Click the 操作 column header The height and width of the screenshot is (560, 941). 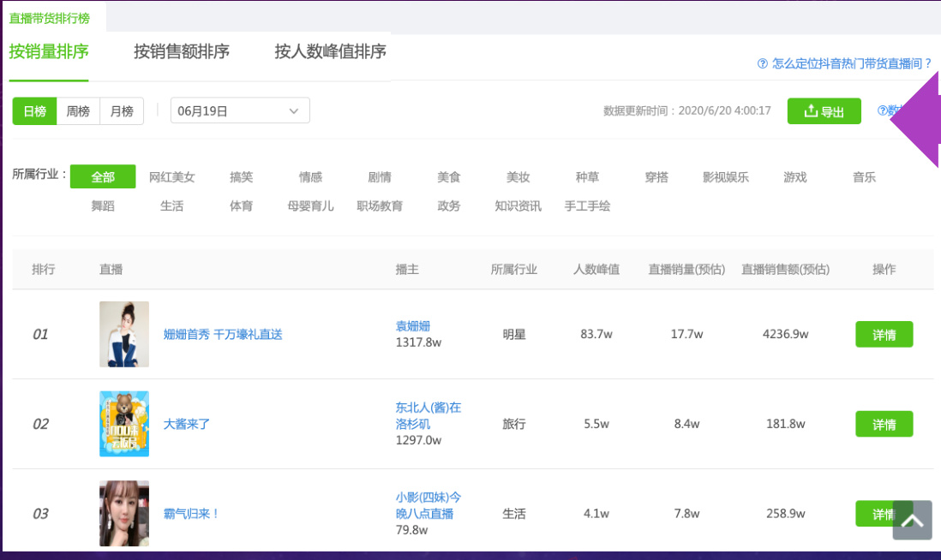coord(884,269)
